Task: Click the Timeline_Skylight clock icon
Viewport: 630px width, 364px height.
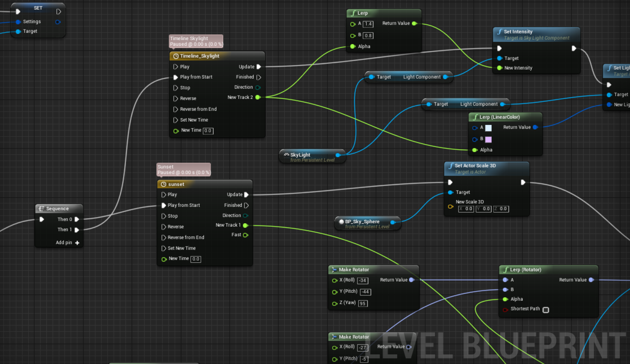Action: coord(176,56)
